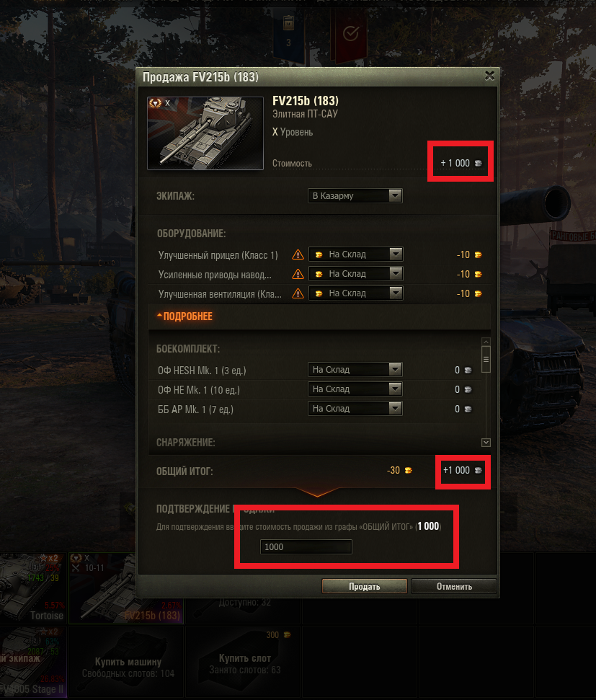Screen dimensions: 596x700
Task: Close the Продажа FV215b (183) dialog
Action: pos(489,76)
